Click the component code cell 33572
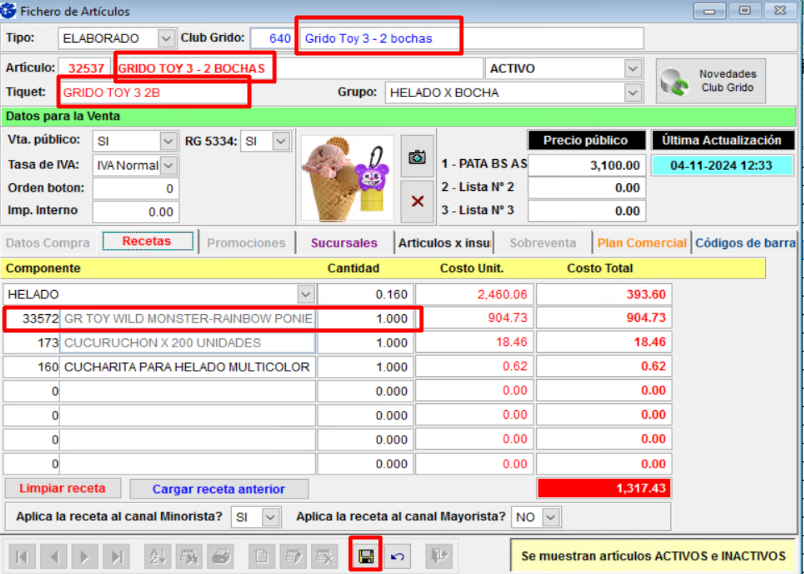The height and width of the screenshot is (574, 804). coord(31,319)
